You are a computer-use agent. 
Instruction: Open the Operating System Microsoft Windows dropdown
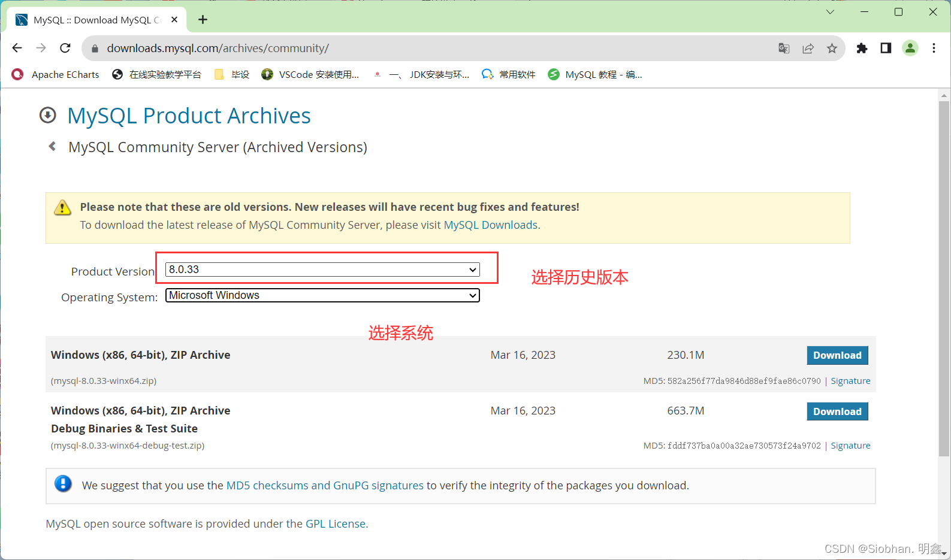coord(322,295)
